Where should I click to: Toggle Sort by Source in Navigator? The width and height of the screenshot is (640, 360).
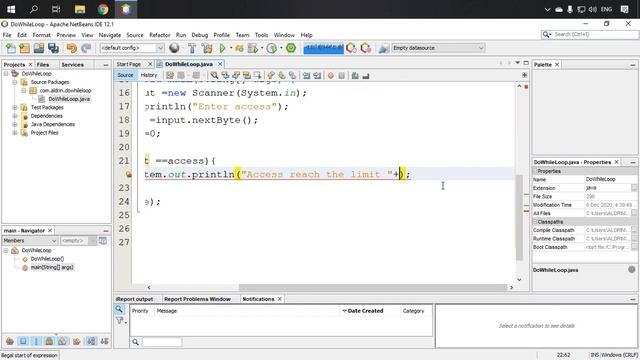click(104, 341)
